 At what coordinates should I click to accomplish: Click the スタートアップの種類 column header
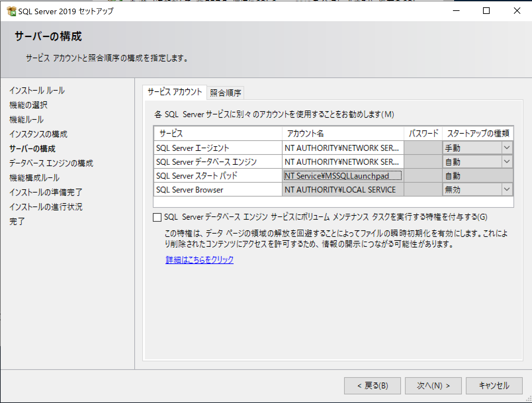(478, 134)
